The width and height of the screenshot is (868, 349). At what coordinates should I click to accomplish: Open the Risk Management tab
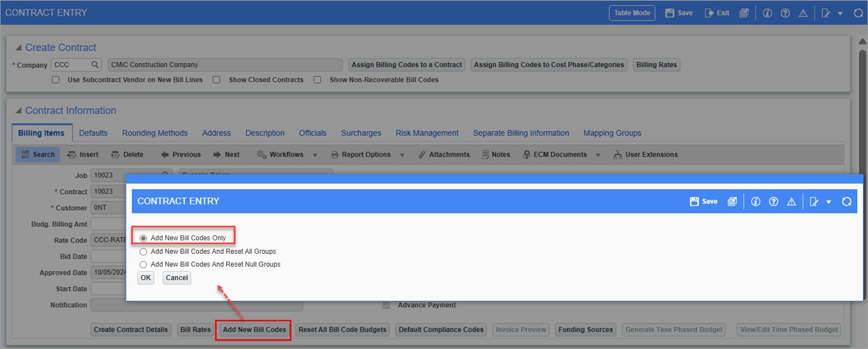pyautogui.click(x=427, y=133)
